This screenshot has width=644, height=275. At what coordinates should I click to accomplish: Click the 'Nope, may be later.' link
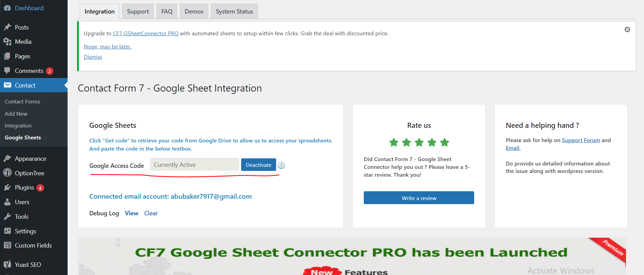point(108,46)
